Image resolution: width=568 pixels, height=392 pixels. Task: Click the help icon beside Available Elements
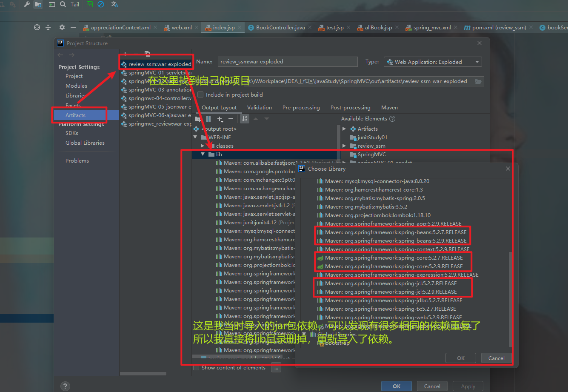392,119
